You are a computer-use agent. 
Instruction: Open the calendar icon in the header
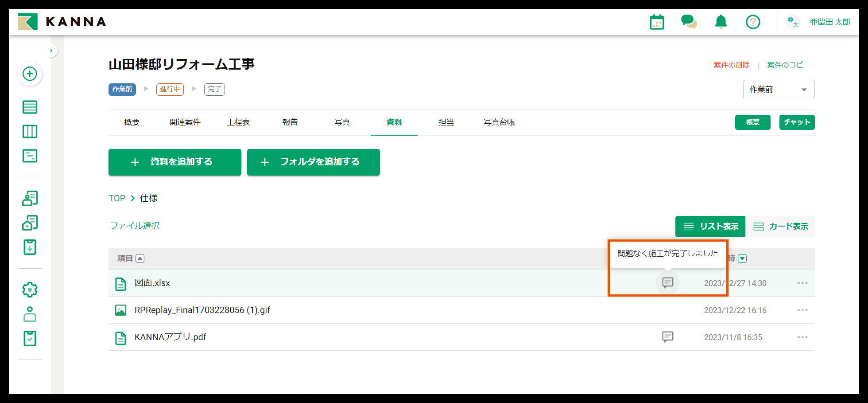pyautogui.click(x=657, y=21)
